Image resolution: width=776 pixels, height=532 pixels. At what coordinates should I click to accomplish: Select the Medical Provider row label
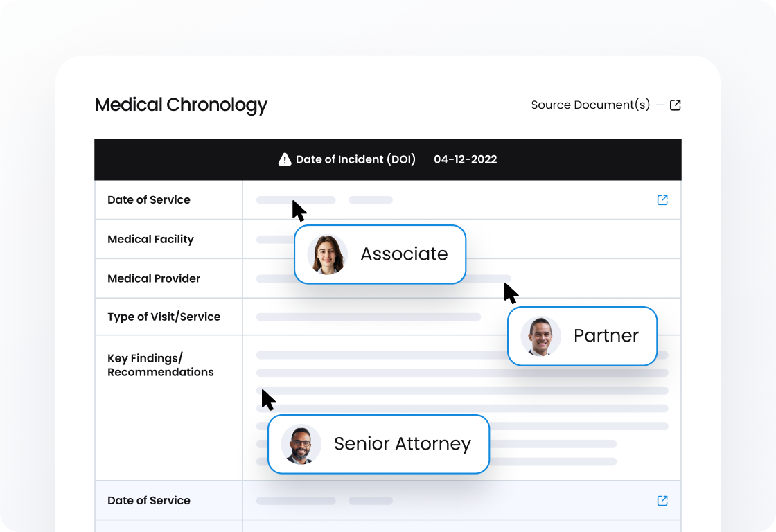154,278
